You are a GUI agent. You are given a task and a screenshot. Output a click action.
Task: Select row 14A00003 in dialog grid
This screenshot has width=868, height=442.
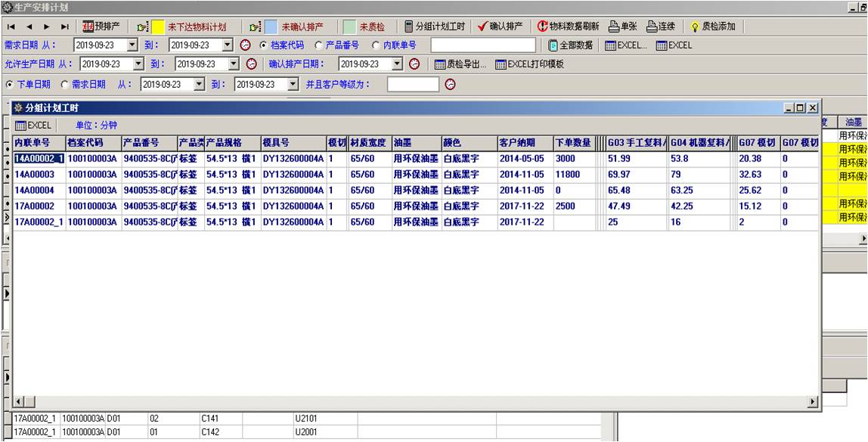point(415,175)
